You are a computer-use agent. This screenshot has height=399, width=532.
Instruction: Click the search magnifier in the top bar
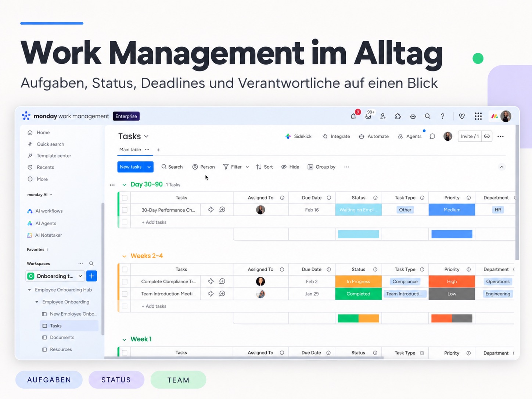pyautogui.click(x=428, y=116)
